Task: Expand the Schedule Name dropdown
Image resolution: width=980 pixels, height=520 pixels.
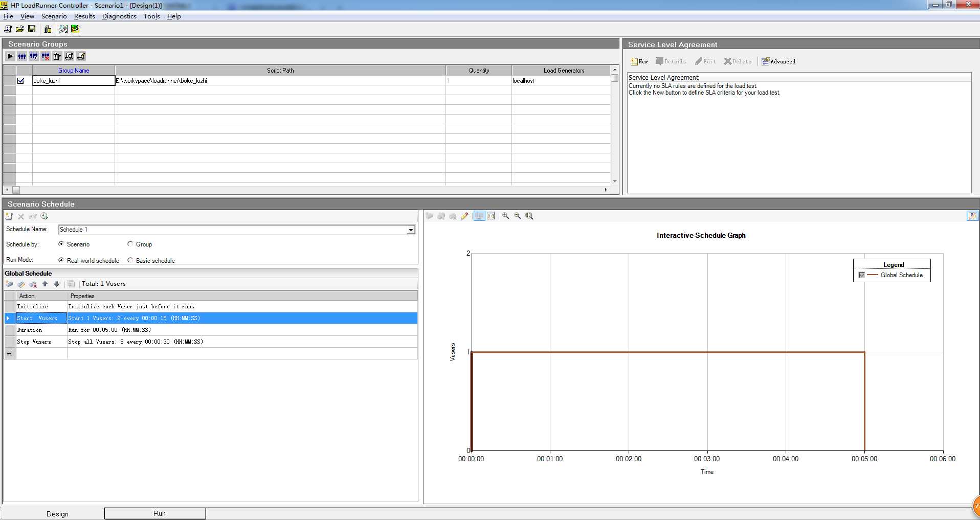Action: (x=411, y=230)
